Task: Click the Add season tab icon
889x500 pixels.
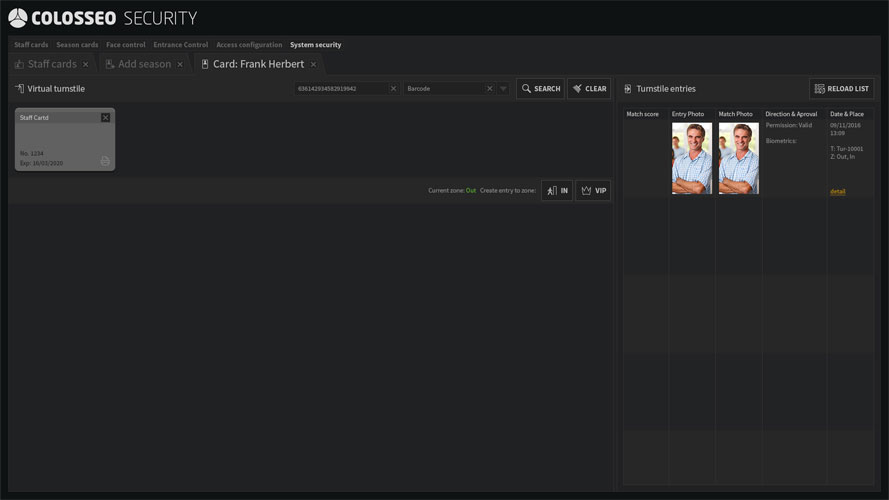Action: pos(110,64)
